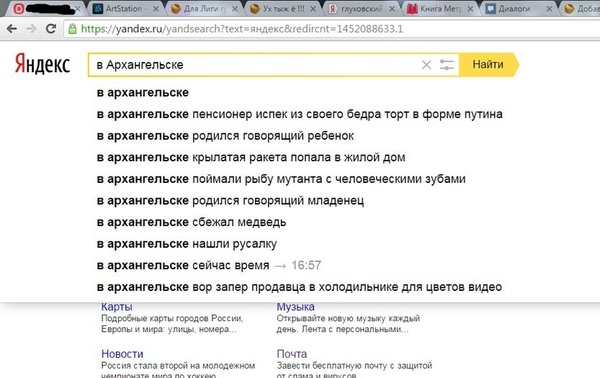
Task: Reload the page with the refresh icon
Action: 51,28
